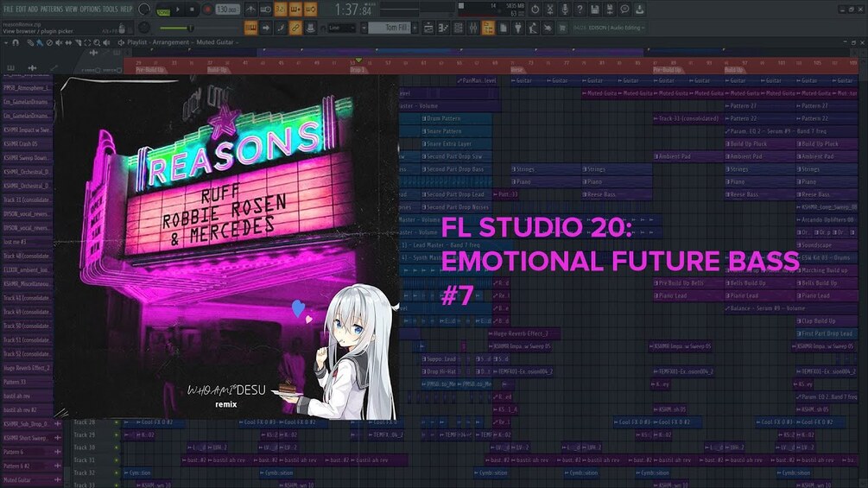Open the Line snap dropdown

pyautogui.click(x=342, y=28)
